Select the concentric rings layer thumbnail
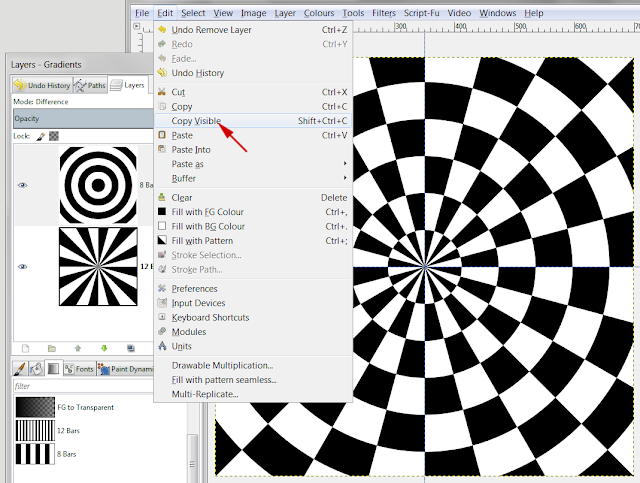 click(x=98, y=185)
